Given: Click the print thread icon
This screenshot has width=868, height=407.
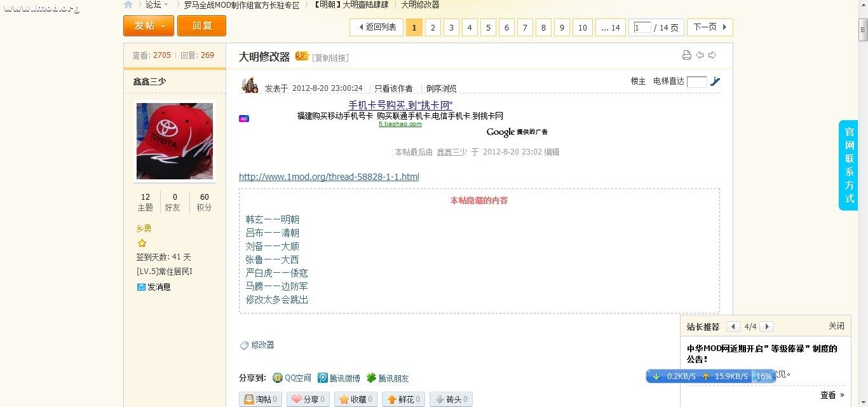Looking at the screenshot, I should (687, 55).
